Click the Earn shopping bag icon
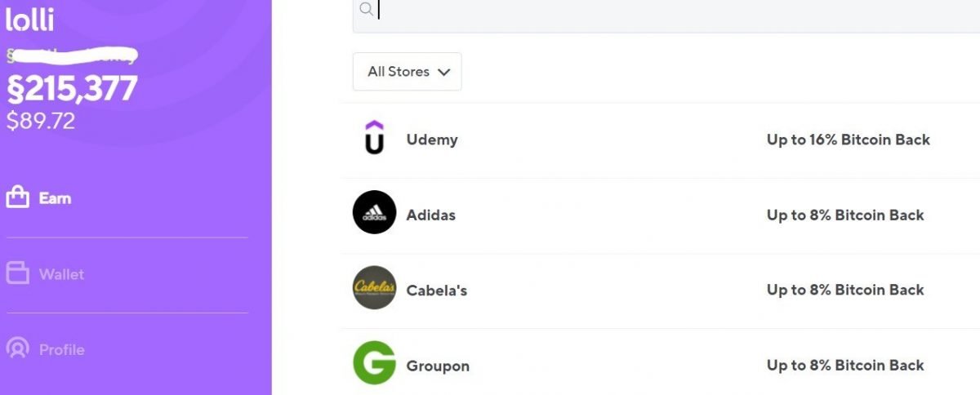980x395 pixels. pyautogui.click(x=18, y=197)
